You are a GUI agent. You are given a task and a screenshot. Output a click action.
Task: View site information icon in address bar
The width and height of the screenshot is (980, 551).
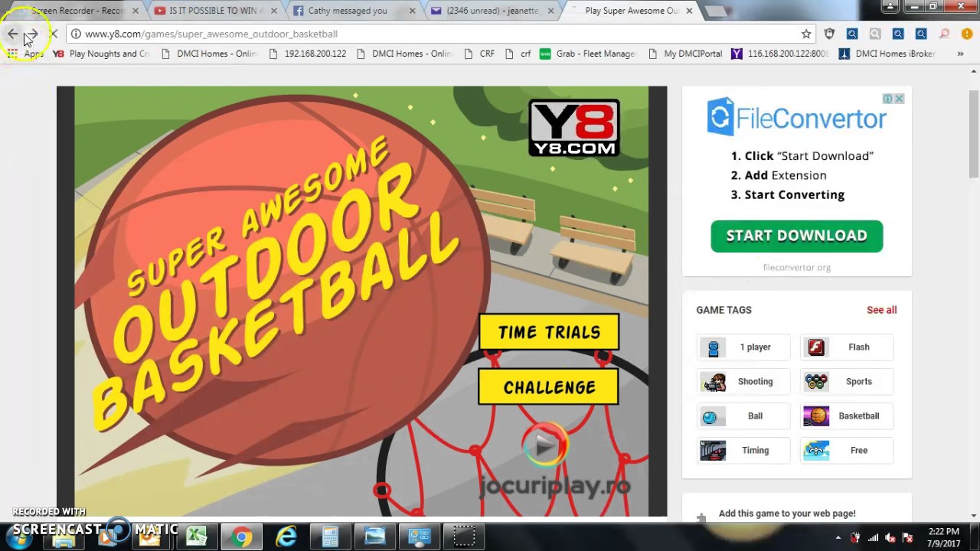coord(76,34)
